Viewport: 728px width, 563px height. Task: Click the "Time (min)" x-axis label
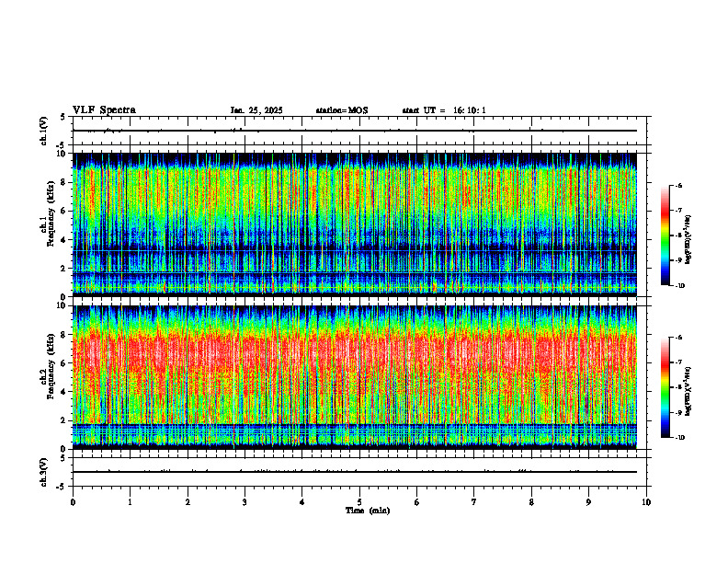(368, 511)
